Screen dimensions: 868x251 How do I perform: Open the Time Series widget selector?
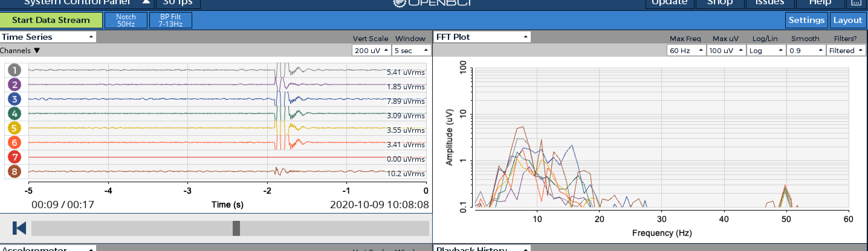point(47,37)
